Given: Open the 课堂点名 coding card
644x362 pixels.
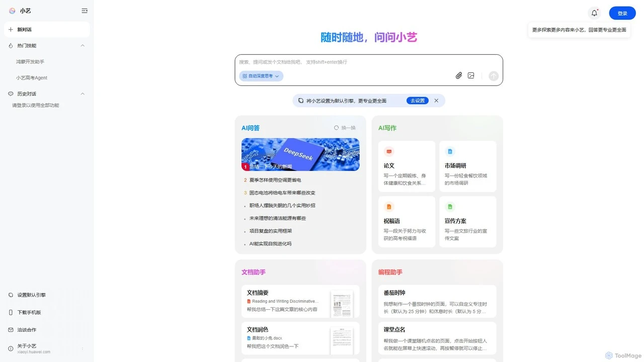Looking at the screenshot, I should pos(437,338).
